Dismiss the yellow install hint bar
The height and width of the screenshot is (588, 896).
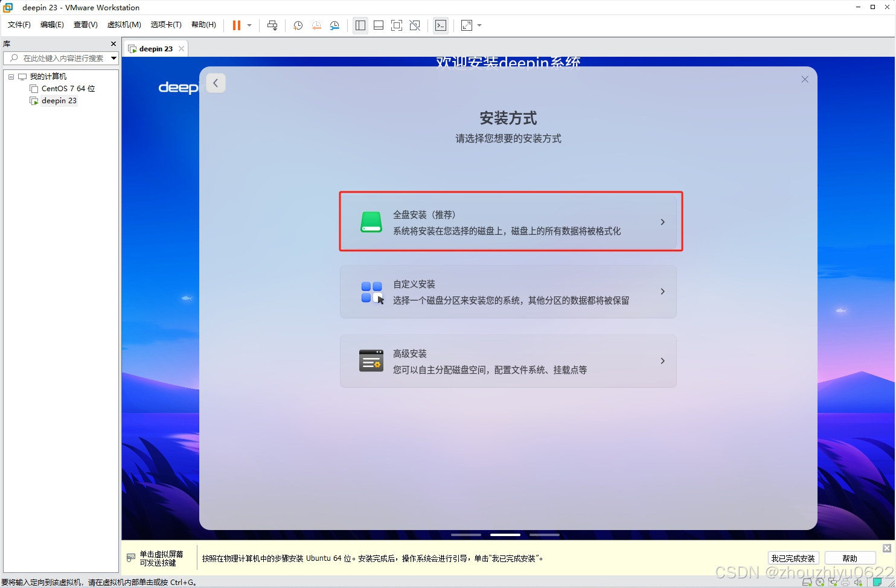point(886,548)
